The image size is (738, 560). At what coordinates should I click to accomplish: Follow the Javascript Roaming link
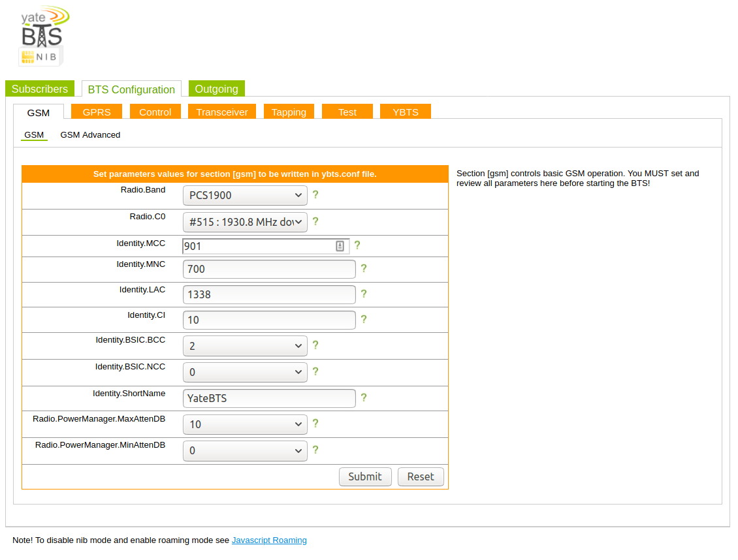[x=269, y=540]
